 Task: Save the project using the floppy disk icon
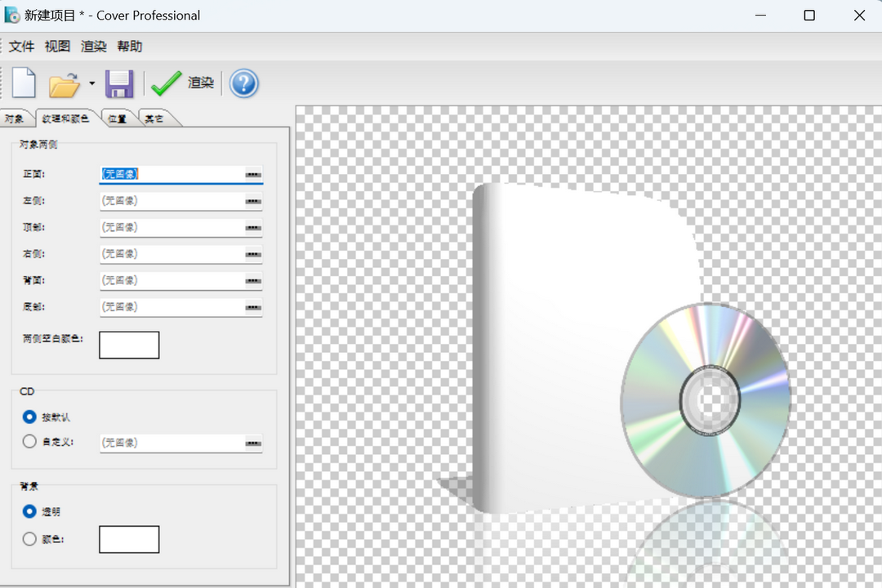pyautogui.click(x=119, y=82)
